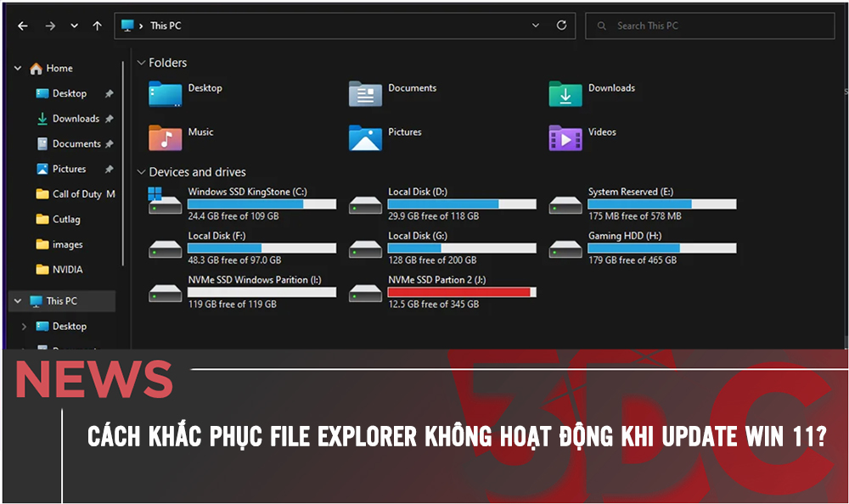This screenshot has height=504, width=849.
Task: Open the Downloads folder icon
Action: coord(565,93)
